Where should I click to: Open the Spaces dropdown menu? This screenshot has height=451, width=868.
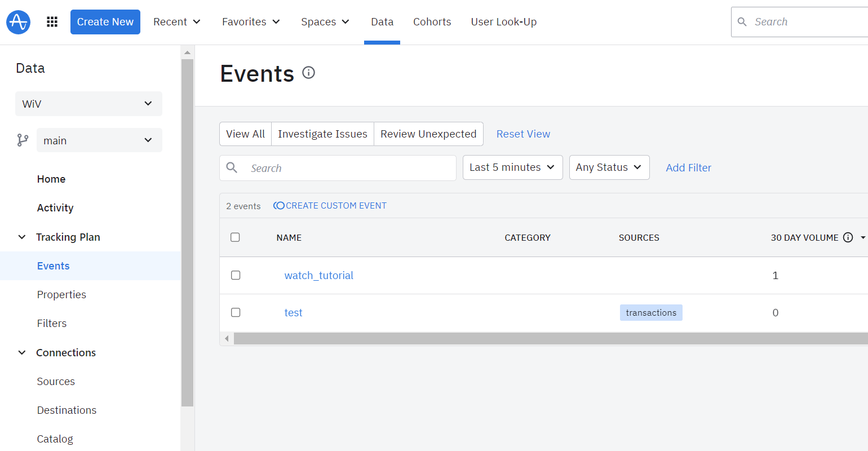(x=325, y=22)
